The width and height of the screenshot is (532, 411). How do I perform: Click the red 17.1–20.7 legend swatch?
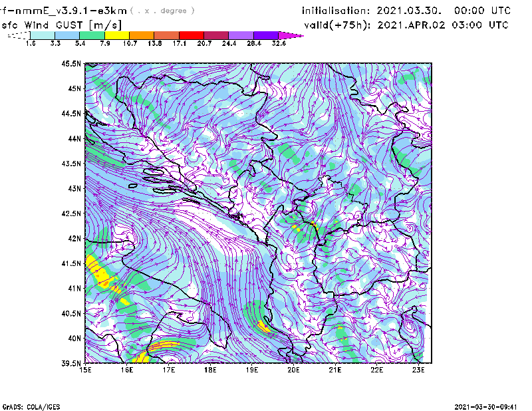192,35
